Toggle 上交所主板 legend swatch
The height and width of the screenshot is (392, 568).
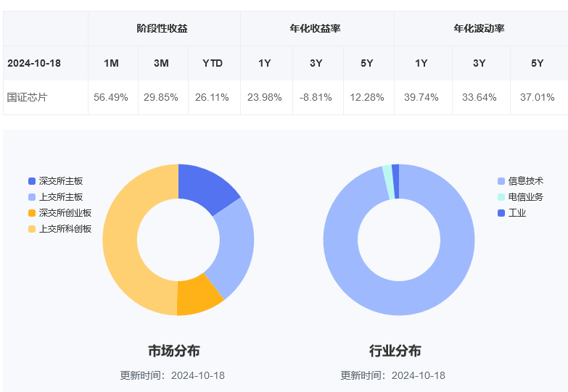32,197
